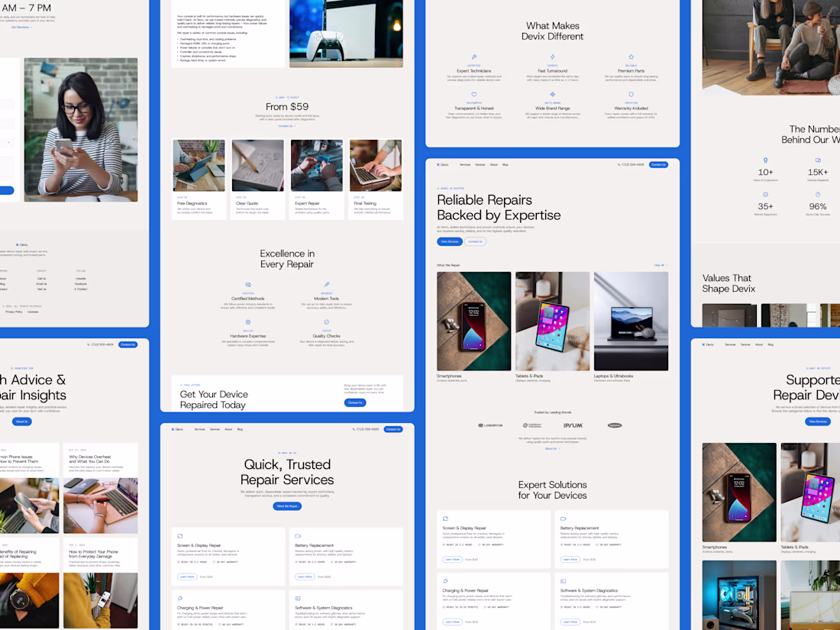Open Services menu on Supported Repair Devices page
The width and height of the screenshot is (840, 630).
(730, 344)
